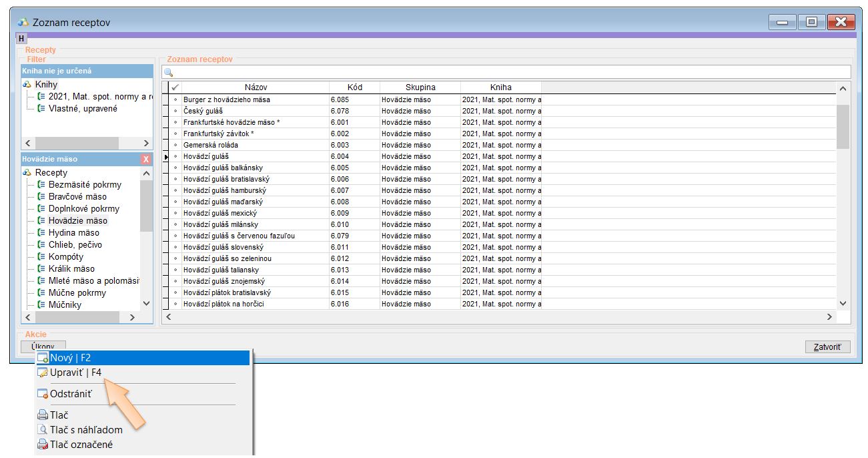Click the Tlač printer icon

[x=43, y=415]
